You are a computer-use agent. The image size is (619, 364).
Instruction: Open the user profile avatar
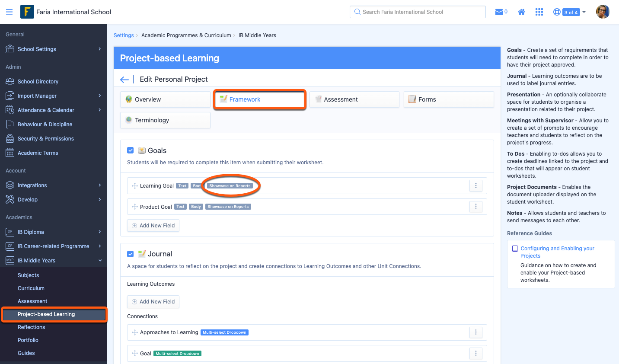coord(603,12)
